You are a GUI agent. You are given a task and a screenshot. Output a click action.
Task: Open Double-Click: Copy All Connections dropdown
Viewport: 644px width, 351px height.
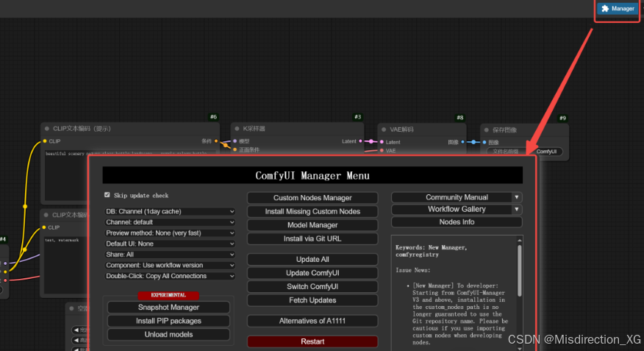point(170,276)
